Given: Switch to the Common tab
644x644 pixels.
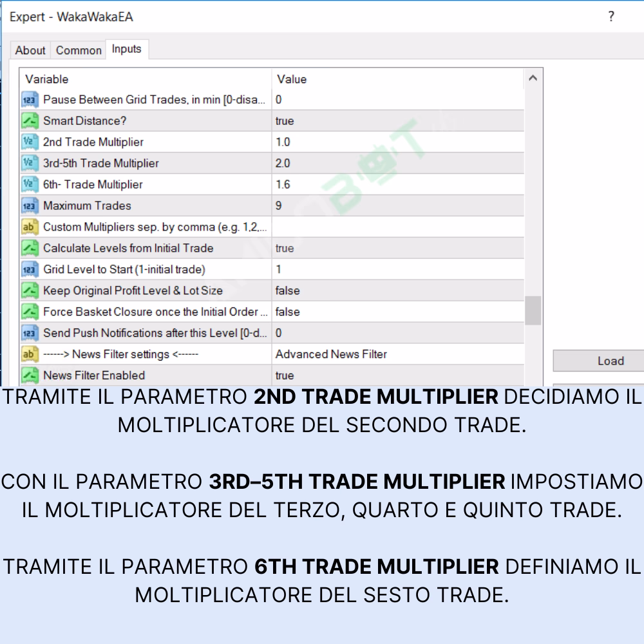Looking at the screenshot, I should pos(79,50).
